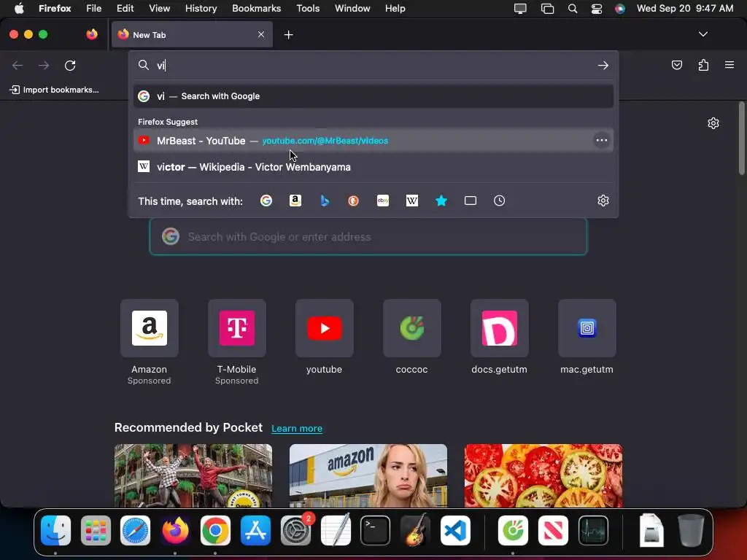This screenshot has height=560, width=747.
Task: Search bookmarks using the star icon
Action: tap(441, 201)
